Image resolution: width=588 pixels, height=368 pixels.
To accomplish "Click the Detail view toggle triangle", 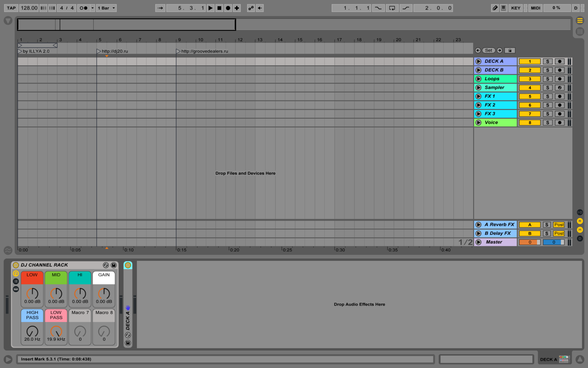I will coord(580,359).
